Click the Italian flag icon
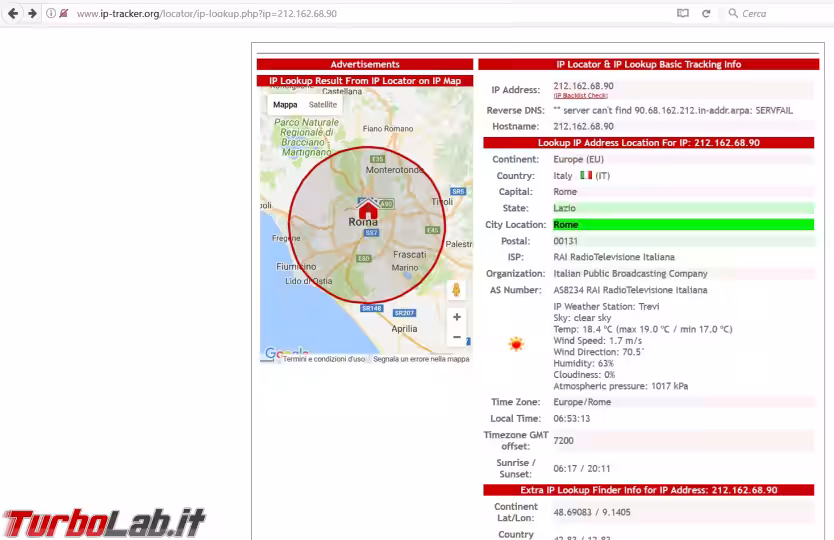This screenshot has width=834, height=540. (x=586, y=175)
